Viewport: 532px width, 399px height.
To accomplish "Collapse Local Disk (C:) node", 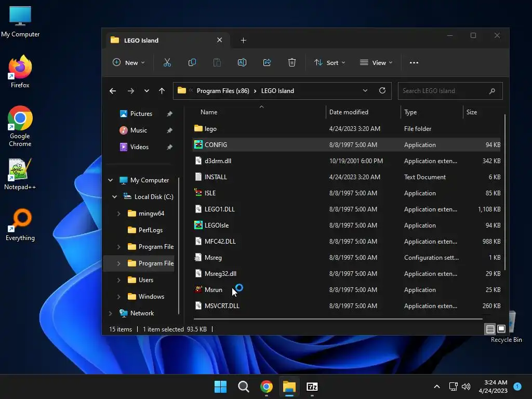I will click(115, 197).
